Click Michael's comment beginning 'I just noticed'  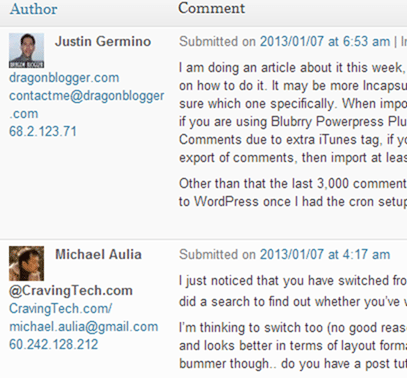(293, 291)
